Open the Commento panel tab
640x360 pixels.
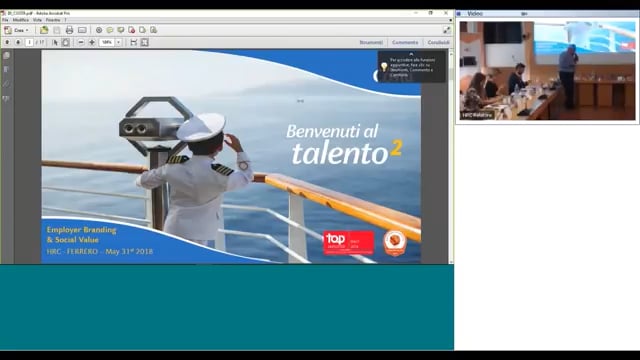coord(405,42)
